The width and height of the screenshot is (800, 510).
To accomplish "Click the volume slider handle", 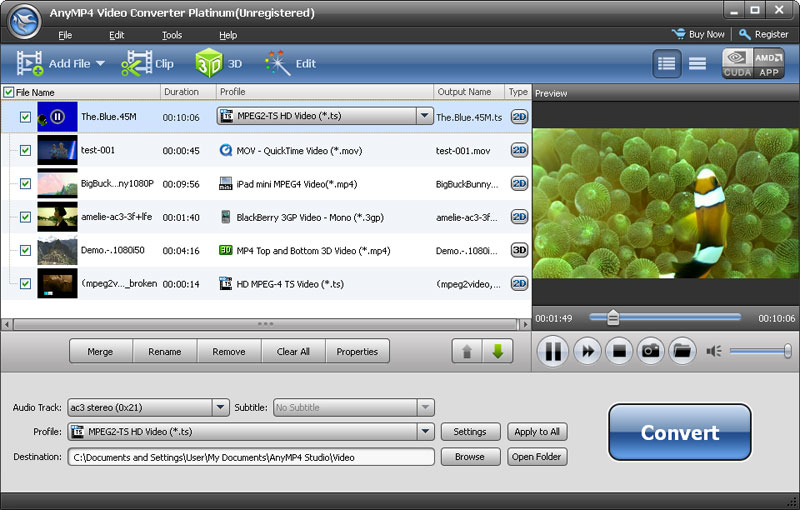I will [788, 351].
